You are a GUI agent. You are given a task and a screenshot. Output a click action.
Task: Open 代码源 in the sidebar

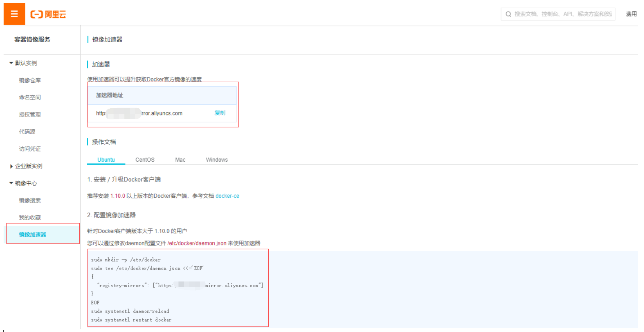27,132
